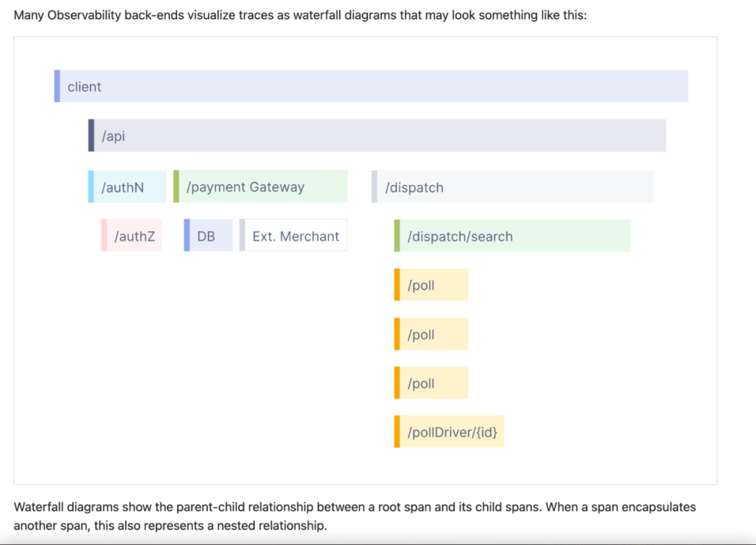Open the /dispatch/search span
Image resolution: width=756 pixels, height=545 pixels.
pos(511,236)
